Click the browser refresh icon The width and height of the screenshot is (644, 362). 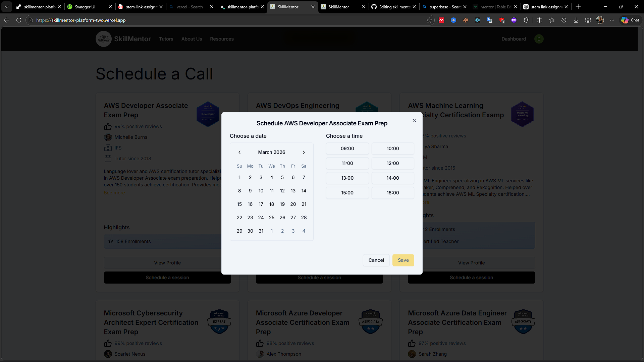pos(19,20)
